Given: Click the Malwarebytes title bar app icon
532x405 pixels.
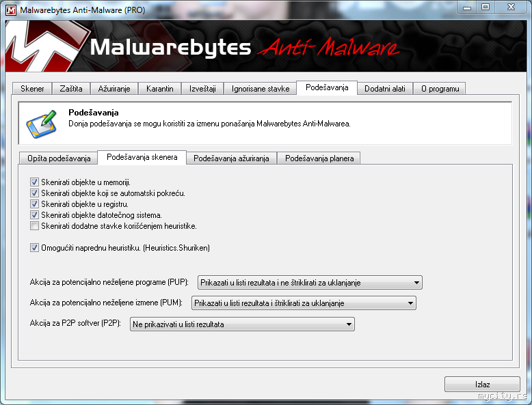Looking at the screenshot, I should tap(11, 10).
